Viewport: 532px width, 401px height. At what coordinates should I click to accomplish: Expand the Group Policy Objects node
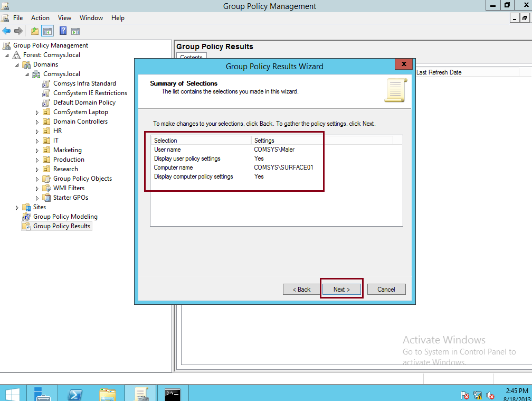coord(37,179)
